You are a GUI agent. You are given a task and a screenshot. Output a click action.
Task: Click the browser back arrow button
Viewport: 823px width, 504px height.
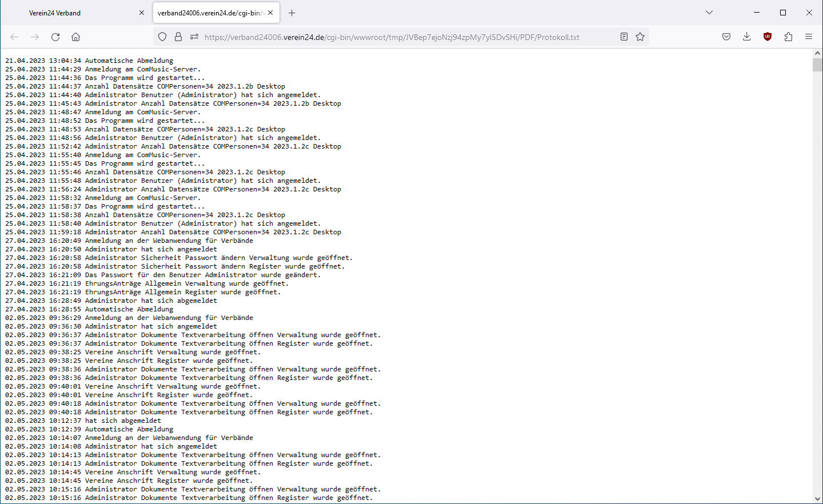(x=14, y=37)
